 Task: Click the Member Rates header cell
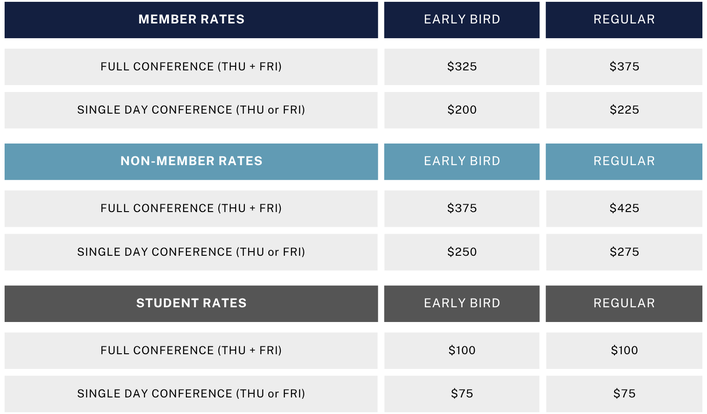click(191, 20)
